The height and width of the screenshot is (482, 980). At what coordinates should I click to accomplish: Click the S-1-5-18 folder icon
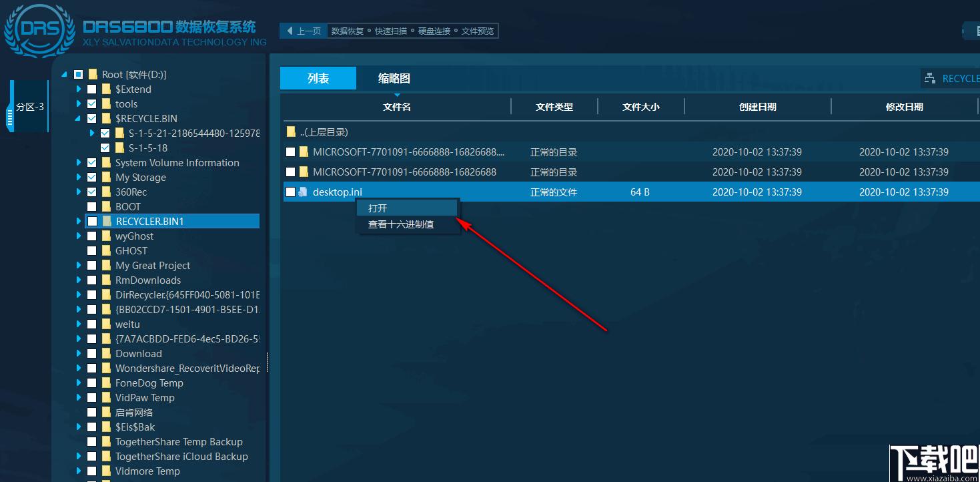tap(120, 148)
